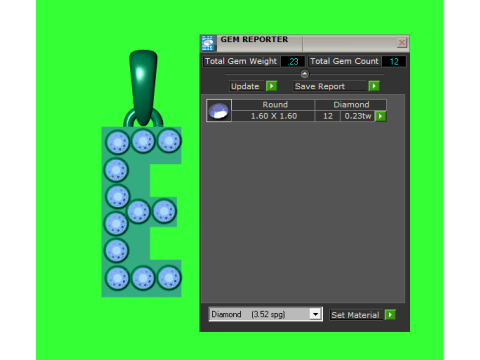
Task: Click the green arrow beside 0.23tw
Action: pyautogui.click(x=380, y=116)
